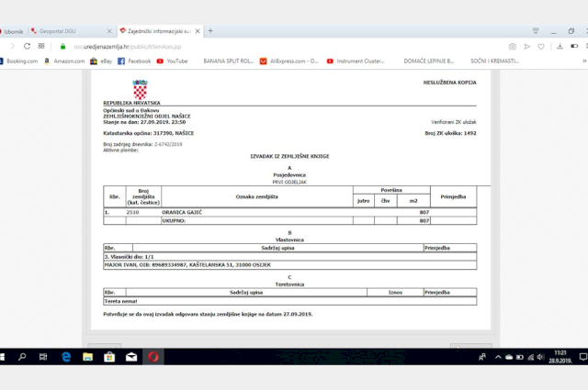Click the Croatian coat of arms image
The image size is (588, 390).
(140, 90)
